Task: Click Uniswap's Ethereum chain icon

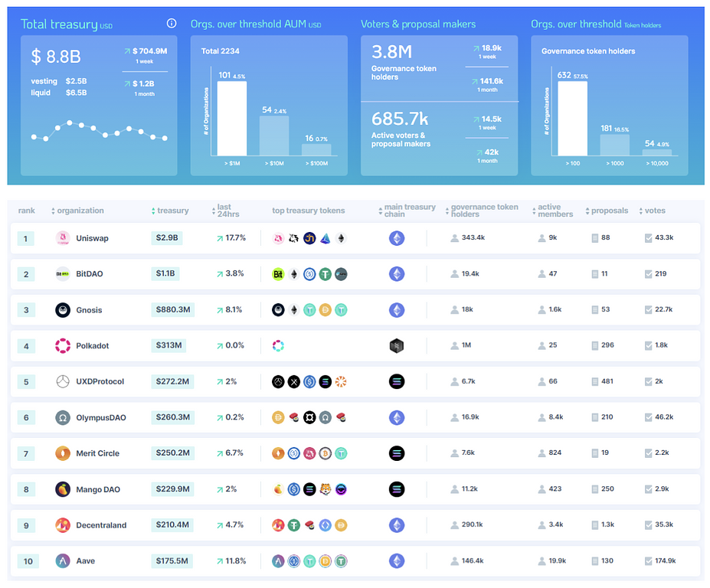Action: [396, 238]
